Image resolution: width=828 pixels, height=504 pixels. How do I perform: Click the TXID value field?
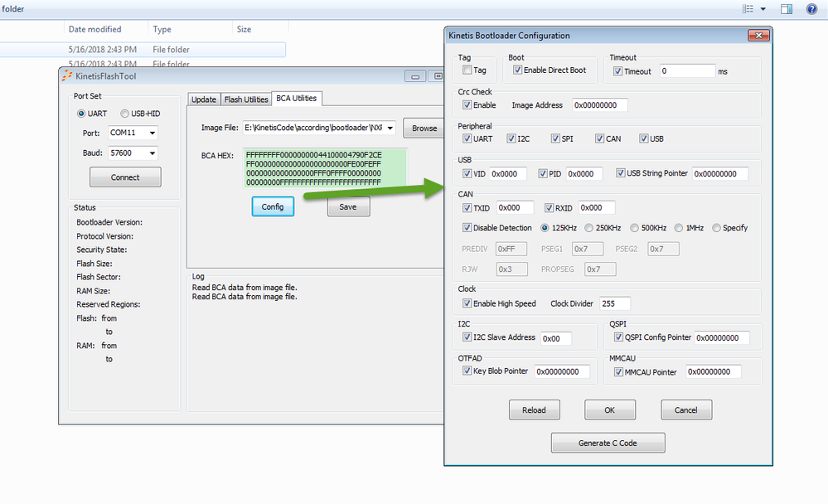pyautogui.click(x=515, y=207)
